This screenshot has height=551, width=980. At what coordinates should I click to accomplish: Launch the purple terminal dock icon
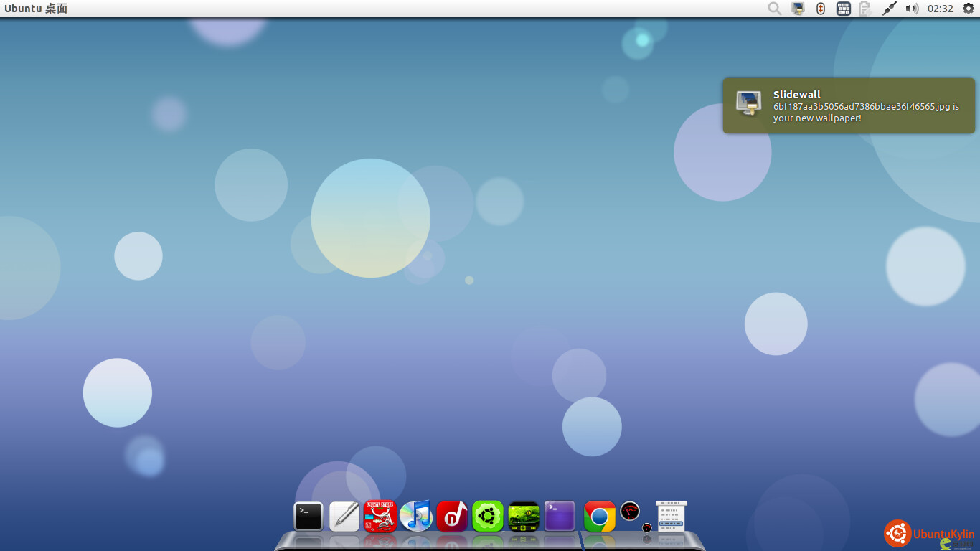coord(560,516)
